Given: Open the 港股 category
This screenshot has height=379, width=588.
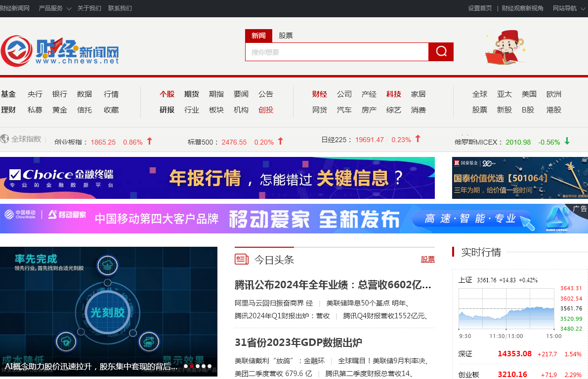Looking at the screenshot, I should pyautogui.click(x=554, y=110).
